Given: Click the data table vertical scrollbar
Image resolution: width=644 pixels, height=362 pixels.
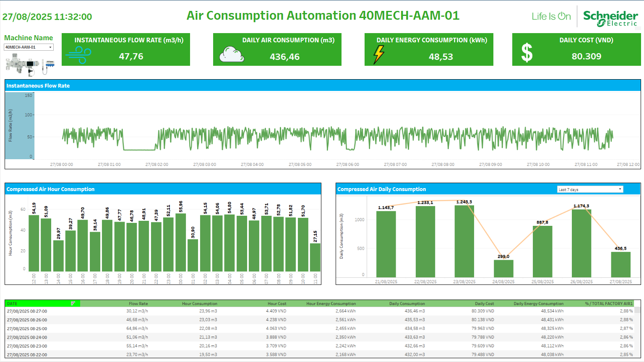Looking at the screenshot, I should click(637, 331).
